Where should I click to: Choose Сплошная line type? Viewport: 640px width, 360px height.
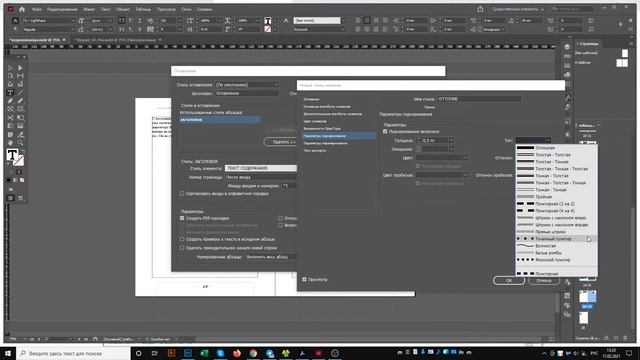(x=557, y=148)
